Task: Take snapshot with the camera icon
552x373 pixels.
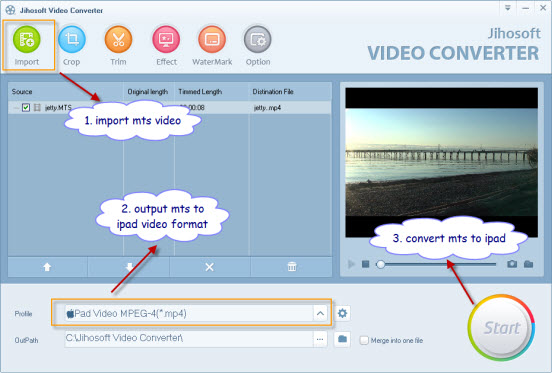Action: [x=512, y=264]
